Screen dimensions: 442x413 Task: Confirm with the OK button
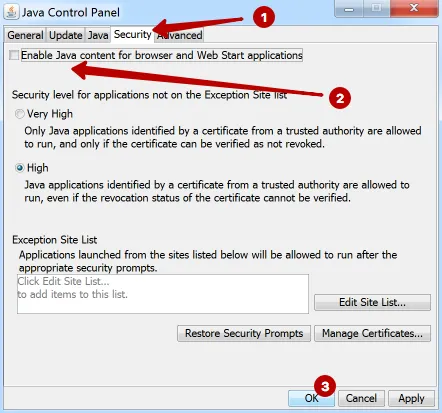click(x=311, y=398)
